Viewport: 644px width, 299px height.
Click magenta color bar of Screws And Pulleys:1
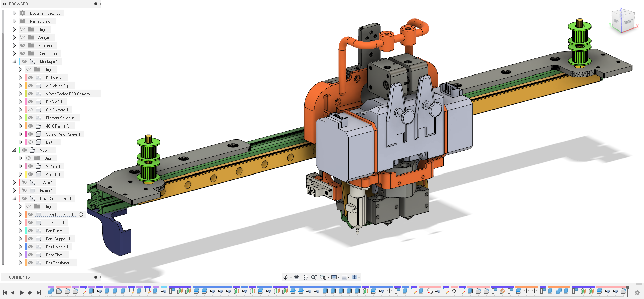tap(26, 134)
